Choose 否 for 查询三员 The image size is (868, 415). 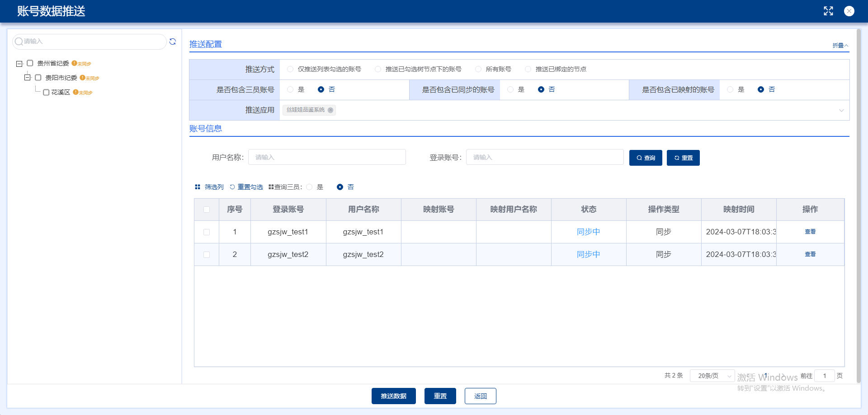click(x=340, y=187)
